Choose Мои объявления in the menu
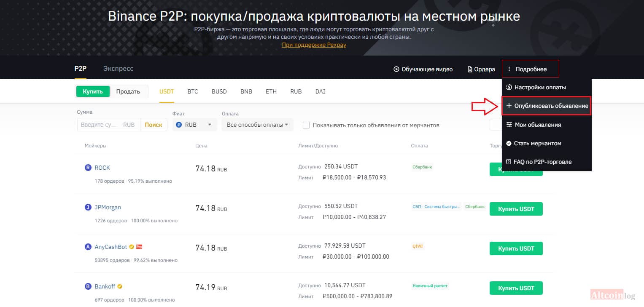Image resolution: width=644 pixels, height=307 pixels. coord(547,125)
